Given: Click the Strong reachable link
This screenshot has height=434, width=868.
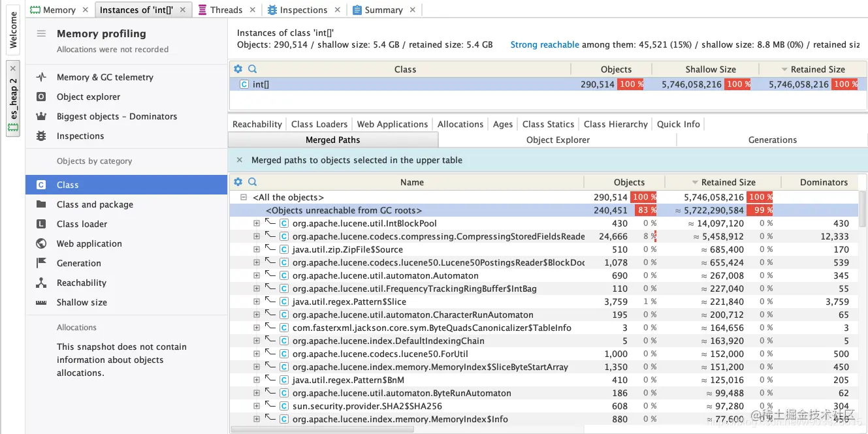Looking at the screenshot, I should (x=545, y=44).
